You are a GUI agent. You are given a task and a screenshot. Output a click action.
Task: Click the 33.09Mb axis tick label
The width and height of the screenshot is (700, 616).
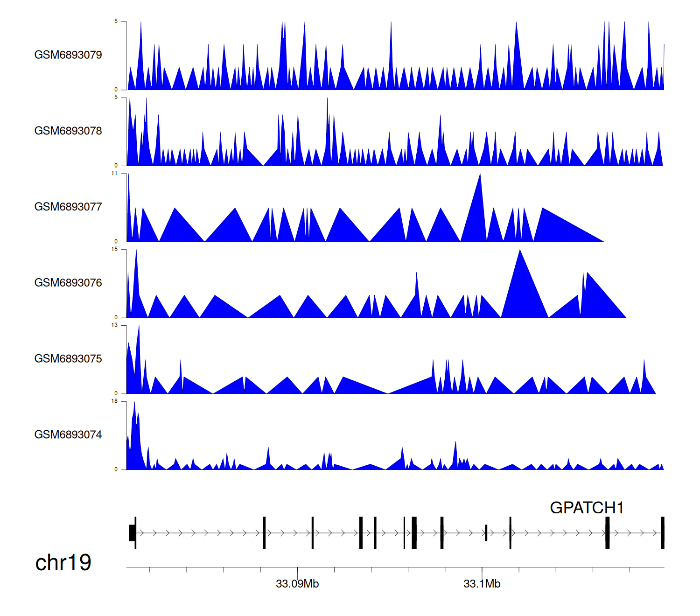tap(297, 584)
